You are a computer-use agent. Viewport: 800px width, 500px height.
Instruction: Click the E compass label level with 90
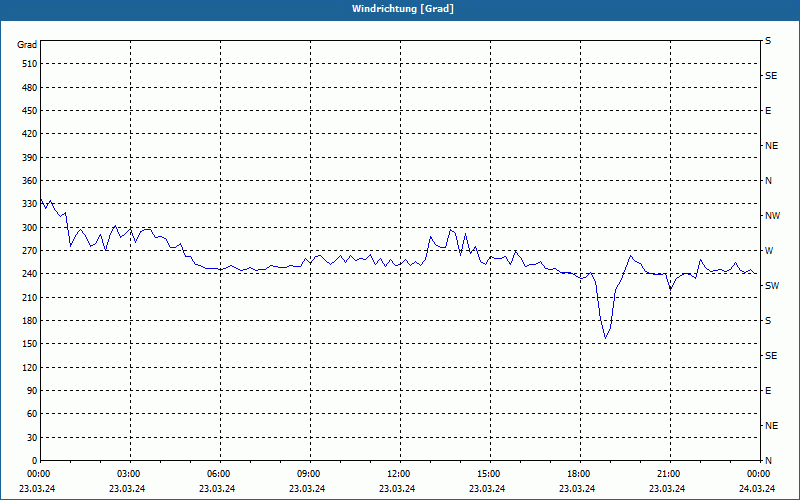(x=768, y=391)
